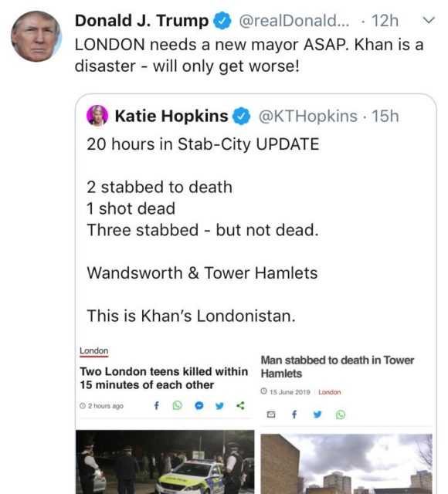Viewport: 448px width, 494px height.
Task: Open the underlined London section tab
Action: pos(93,351)
